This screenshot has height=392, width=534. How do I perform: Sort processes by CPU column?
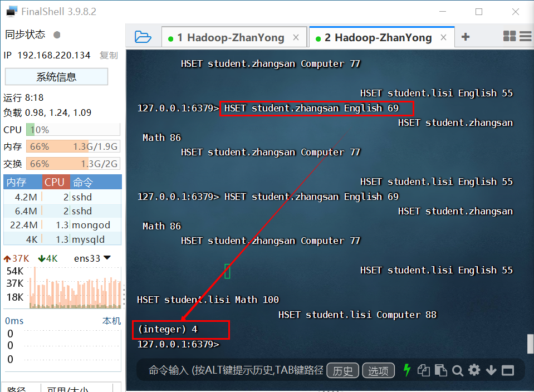coord(56,182)
